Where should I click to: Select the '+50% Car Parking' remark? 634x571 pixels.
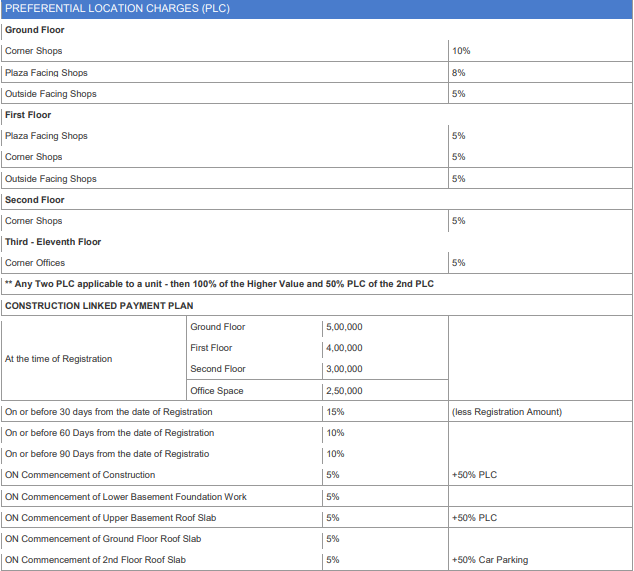click(x=490, y=560)
